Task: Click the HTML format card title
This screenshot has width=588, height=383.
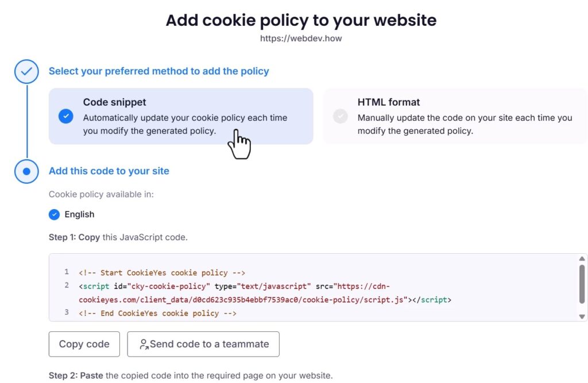Action: click(389, 102)
